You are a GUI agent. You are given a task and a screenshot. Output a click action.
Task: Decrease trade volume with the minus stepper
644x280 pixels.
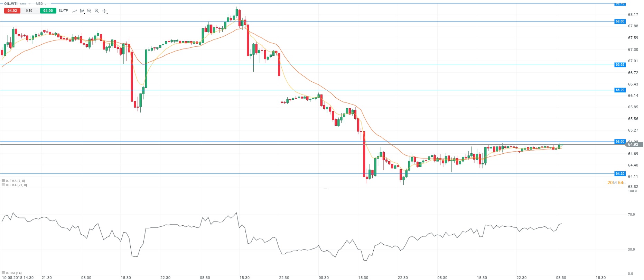[x=24, y=11]
